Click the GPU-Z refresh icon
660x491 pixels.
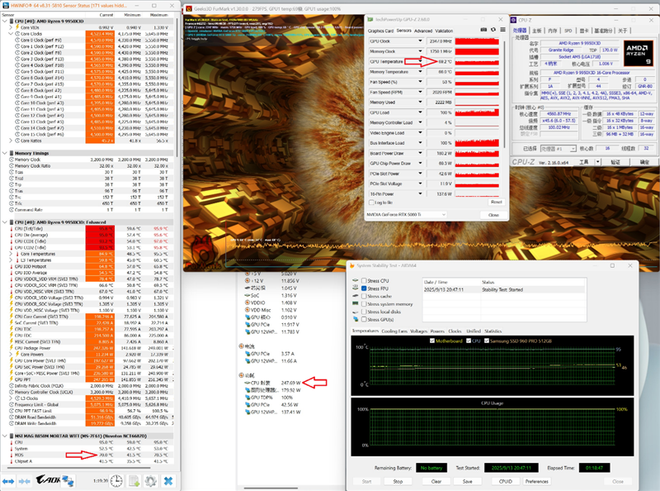[x=493, y=30]
